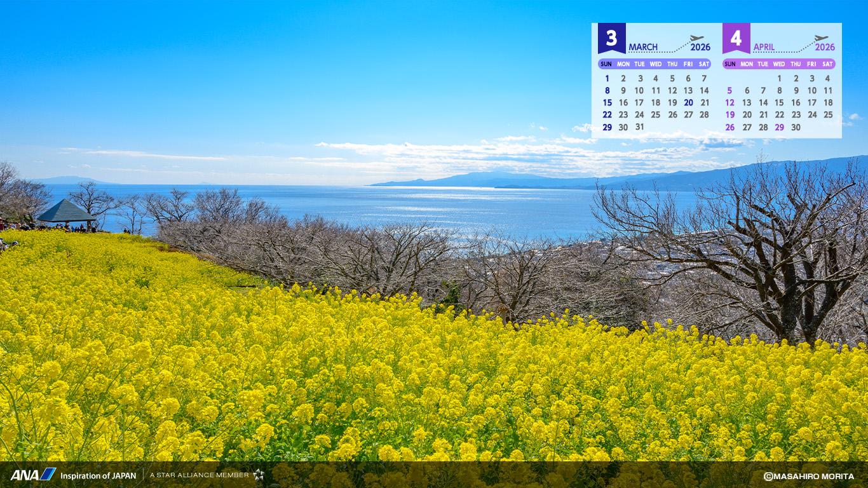This screenshot has height=488, width=868.
Task: Choose April 15 in the calendar
Action: click(779, 102)
